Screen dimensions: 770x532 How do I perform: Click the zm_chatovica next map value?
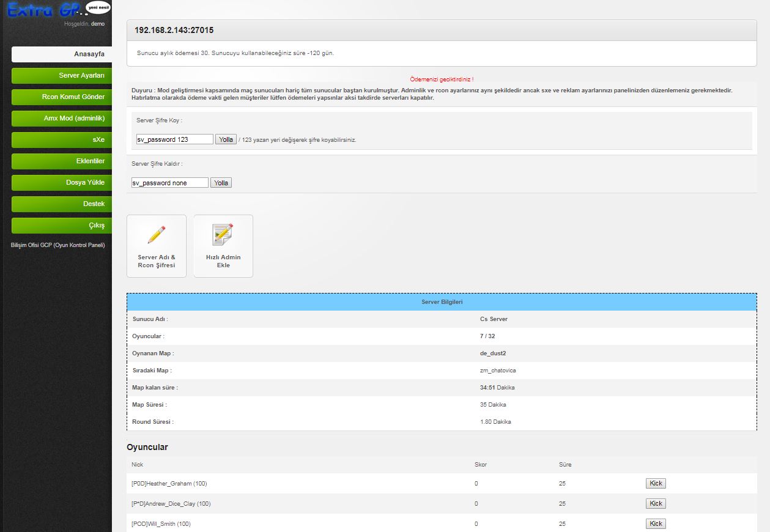pyautogui.click(x=498, y=371)
